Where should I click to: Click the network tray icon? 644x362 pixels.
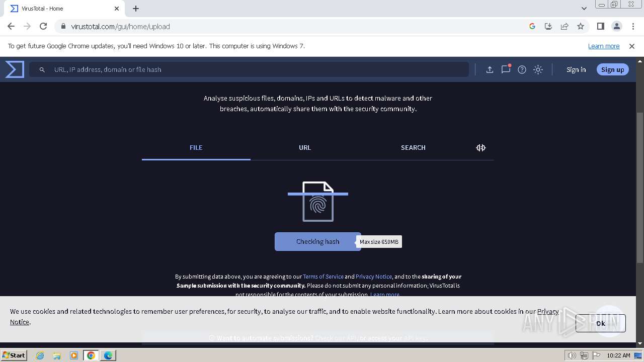click(x=584, y=355)
